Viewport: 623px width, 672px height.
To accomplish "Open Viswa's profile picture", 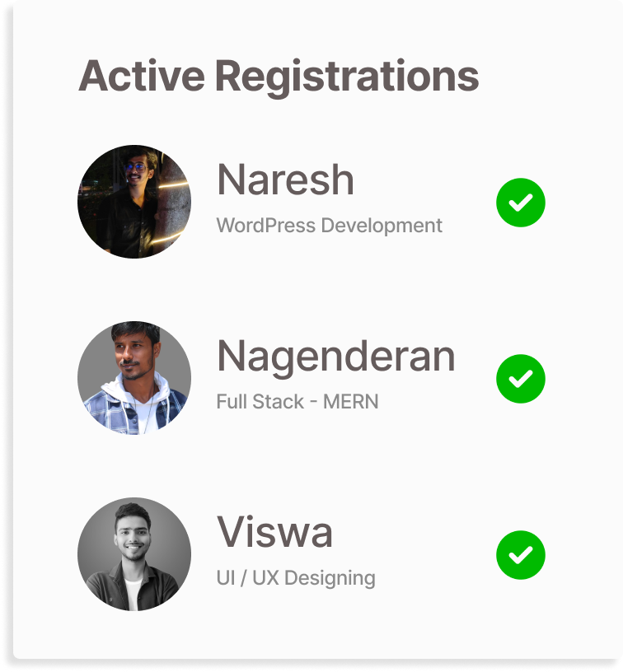I will [134, 553].
